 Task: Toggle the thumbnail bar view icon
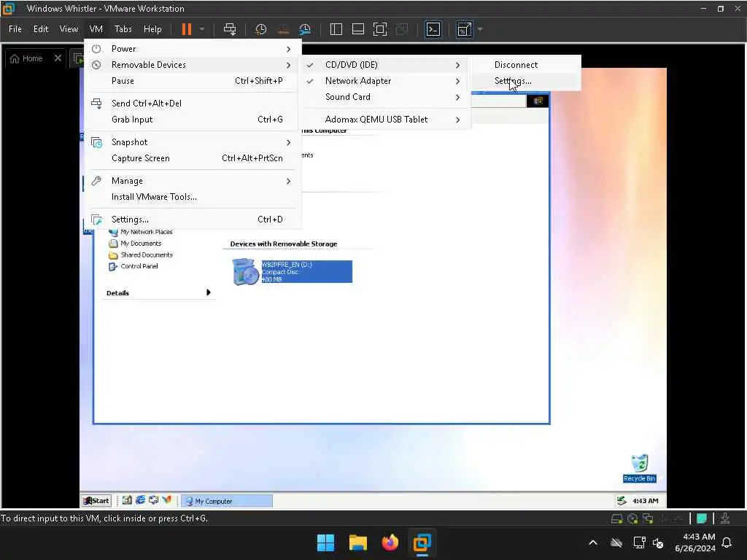click(x=357, y=29)
